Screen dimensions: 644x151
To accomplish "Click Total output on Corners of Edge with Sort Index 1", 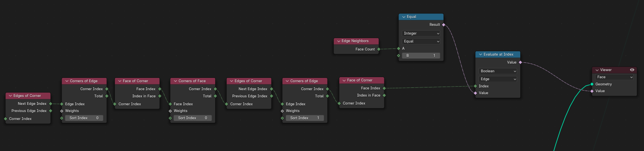I will 327,96.
